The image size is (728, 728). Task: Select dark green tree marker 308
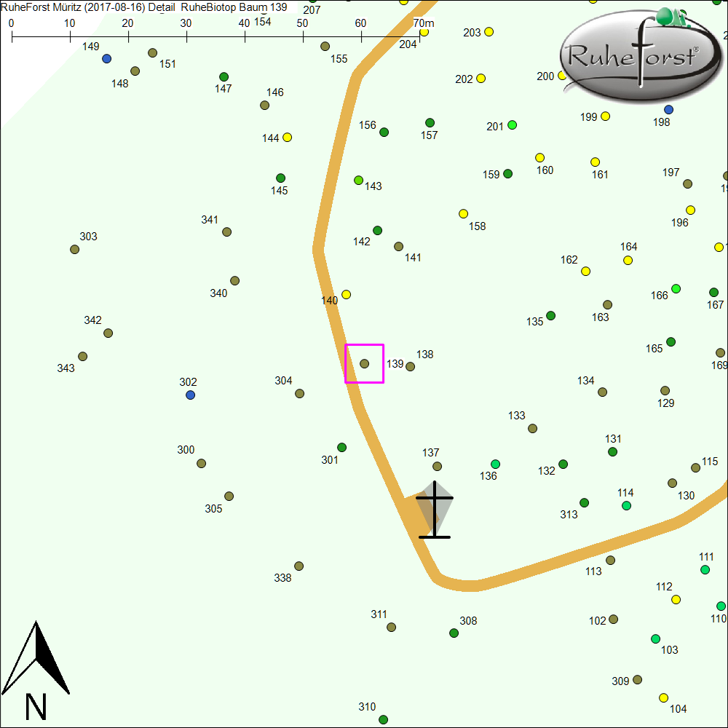[x=454, y=633]
